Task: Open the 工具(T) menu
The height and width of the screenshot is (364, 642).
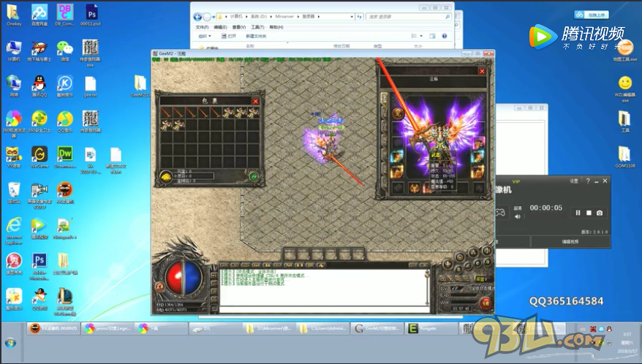Action: click(x=257, y=27)
